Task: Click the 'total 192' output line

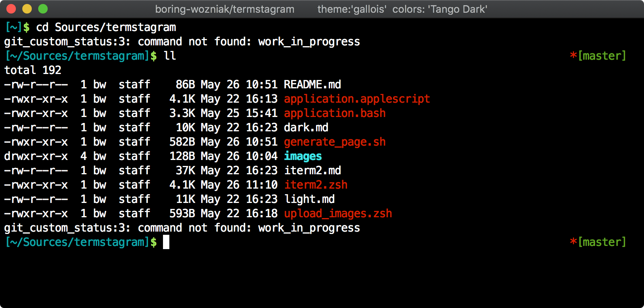Action: pos(33,70)
